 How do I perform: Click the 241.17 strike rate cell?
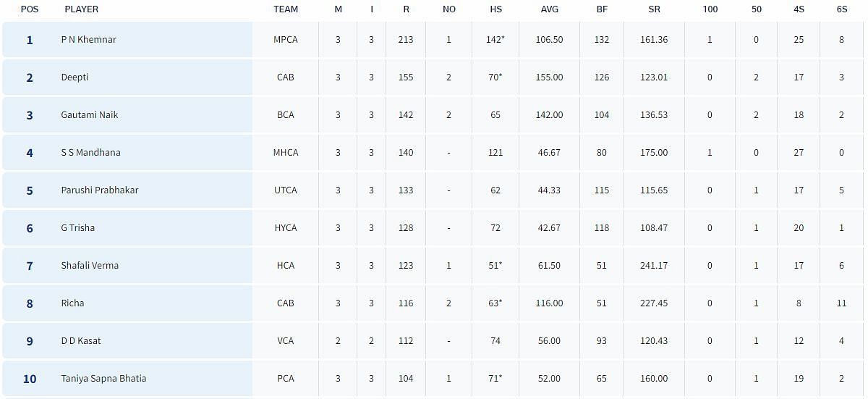654,266
